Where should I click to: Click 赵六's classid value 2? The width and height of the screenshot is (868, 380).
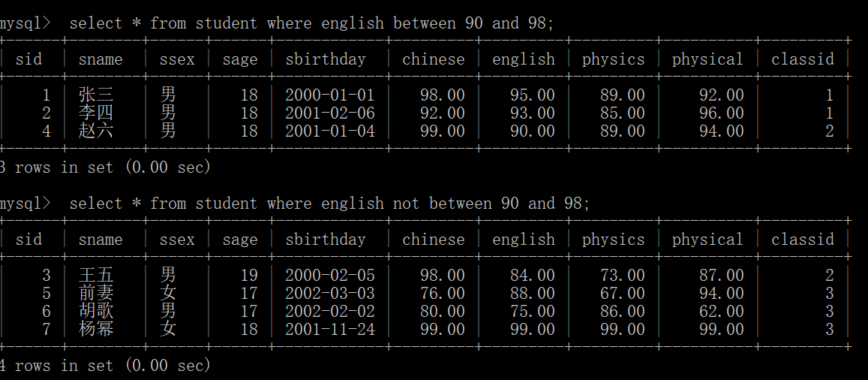[829, 131]
